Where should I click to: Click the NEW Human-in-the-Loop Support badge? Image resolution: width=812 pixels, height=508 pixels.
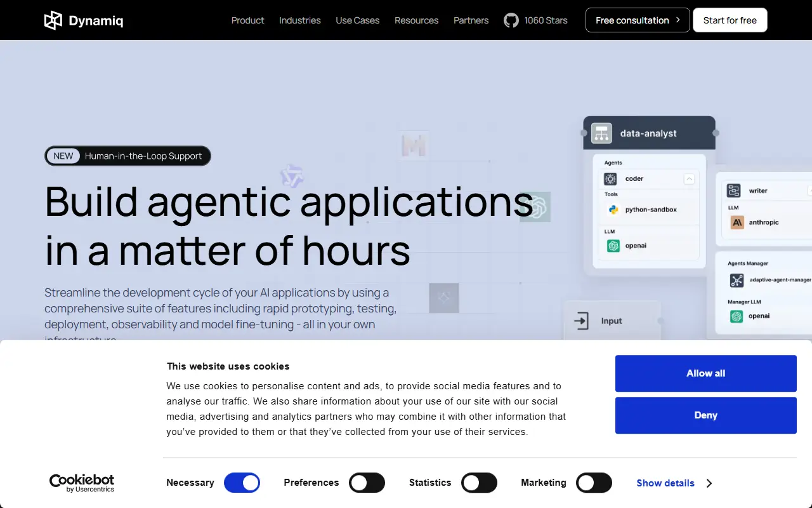pos(128,156)
